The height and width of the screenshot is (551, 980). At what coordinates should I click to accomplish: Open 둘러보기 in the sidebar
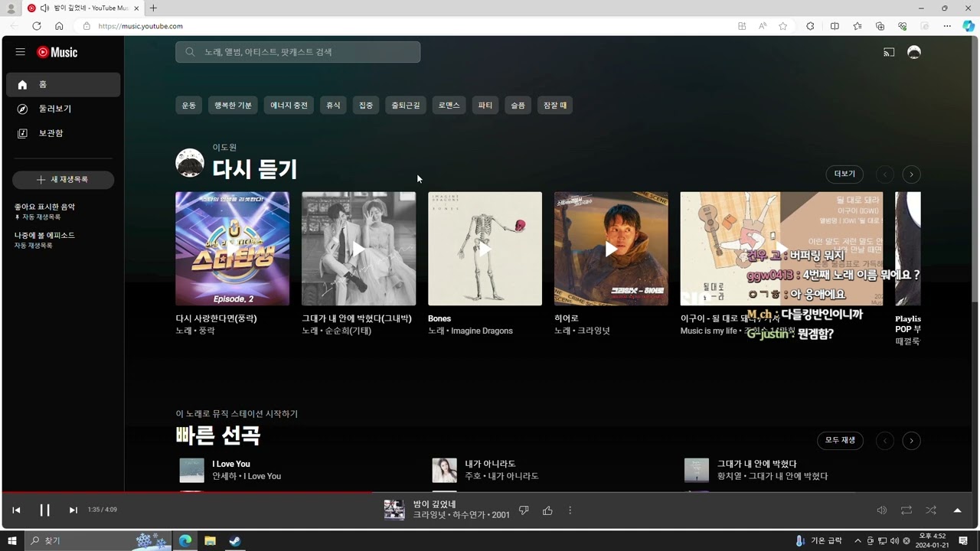click(x=63, y=109)
